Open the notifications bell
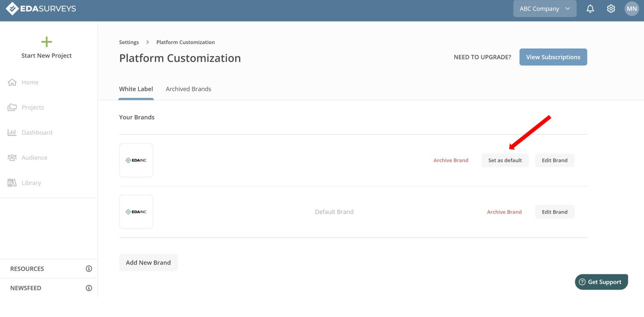The height and width of the screenshot is (317, 644). coord(590,8)
